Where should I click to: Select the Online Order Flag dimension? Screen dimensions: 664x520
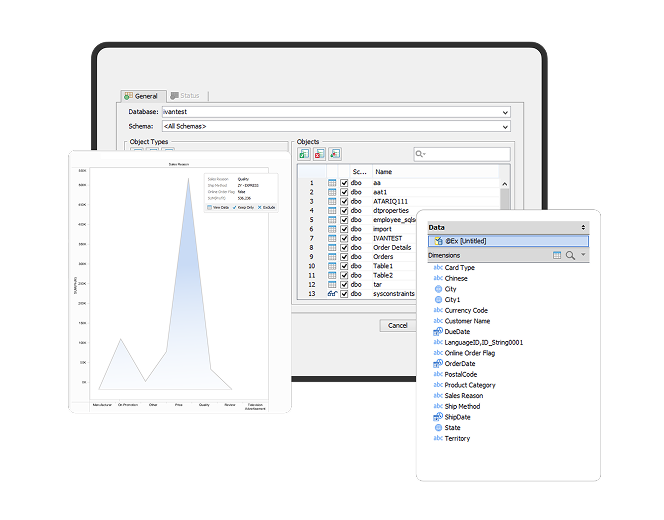[x=470, y=353]
